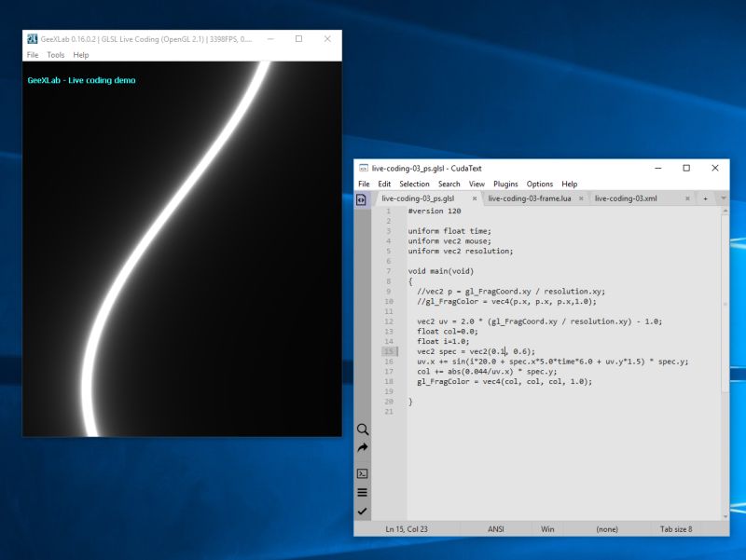The height and width of the screenshot is (560, 746).
Task: Switch to the live-coding-03_ps.glsl tab
Action: [x=418, y=198]
